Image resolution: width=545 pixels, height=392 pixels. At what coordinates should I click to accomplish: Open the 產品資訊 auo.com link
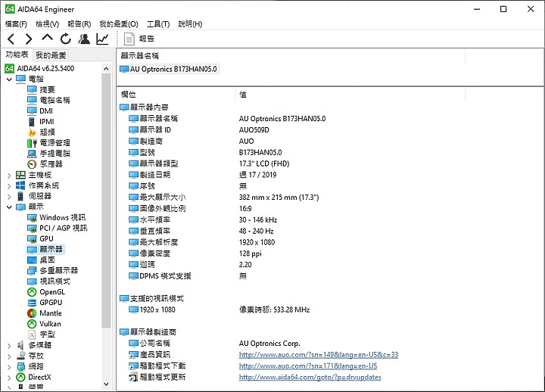[319, 355]
